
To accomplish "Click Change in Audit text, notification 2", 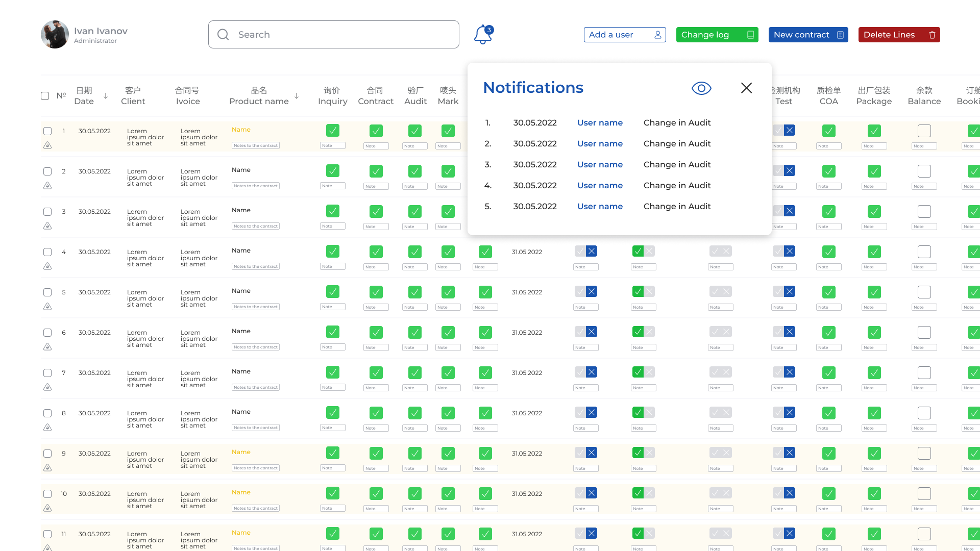I will [x=677, y=144].
